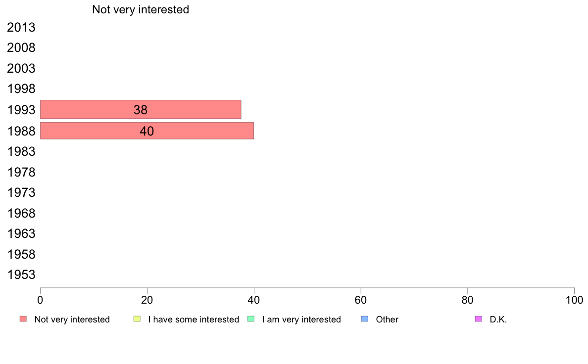Click the 20 tick on the x-axis
This screenshot has height=364, width=588.
(x=147, y=300)
